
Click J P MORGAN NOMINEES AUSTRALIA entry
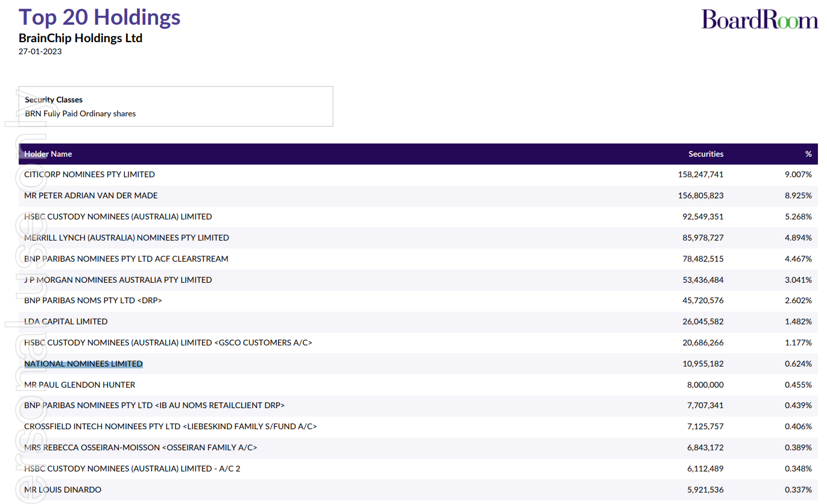118,280
